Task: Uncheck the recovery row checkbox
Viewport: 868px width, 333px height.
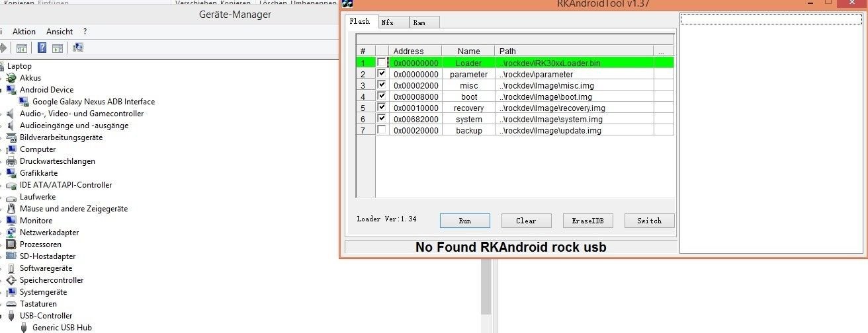Action: (382, 108)
